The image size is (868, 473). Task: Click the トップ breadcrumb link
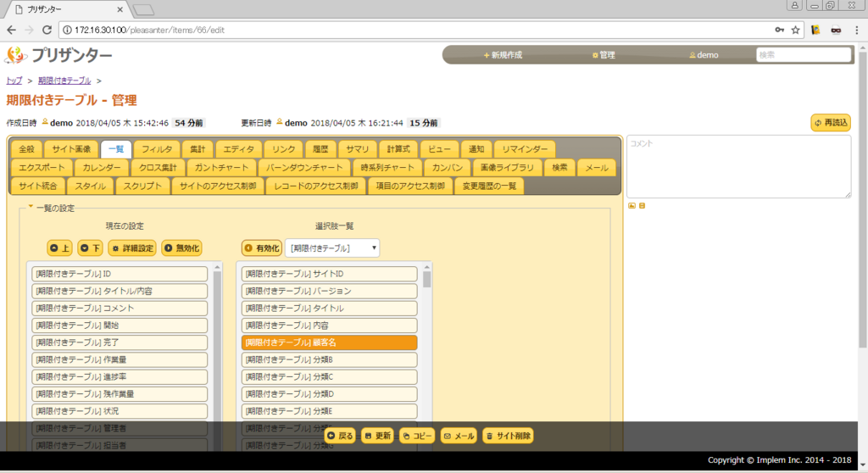click(x=14, y=81)
